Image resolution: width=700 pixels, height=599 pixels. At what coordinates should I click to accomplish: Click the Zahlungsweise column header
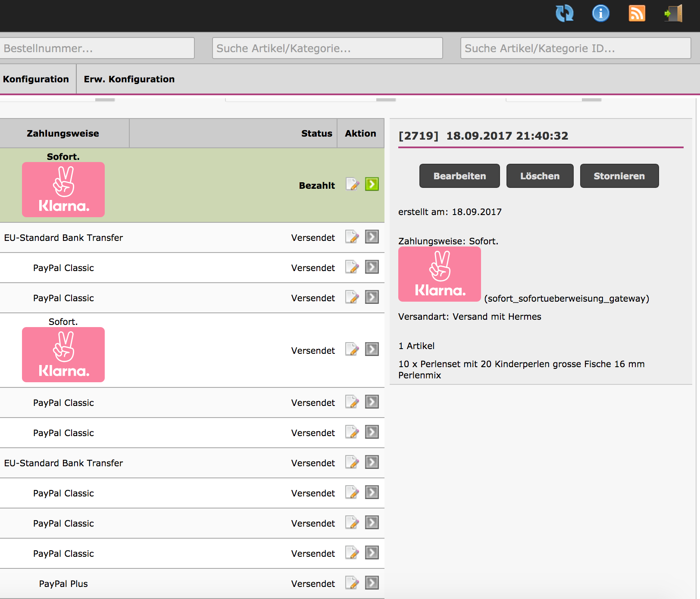click(63, 134)
